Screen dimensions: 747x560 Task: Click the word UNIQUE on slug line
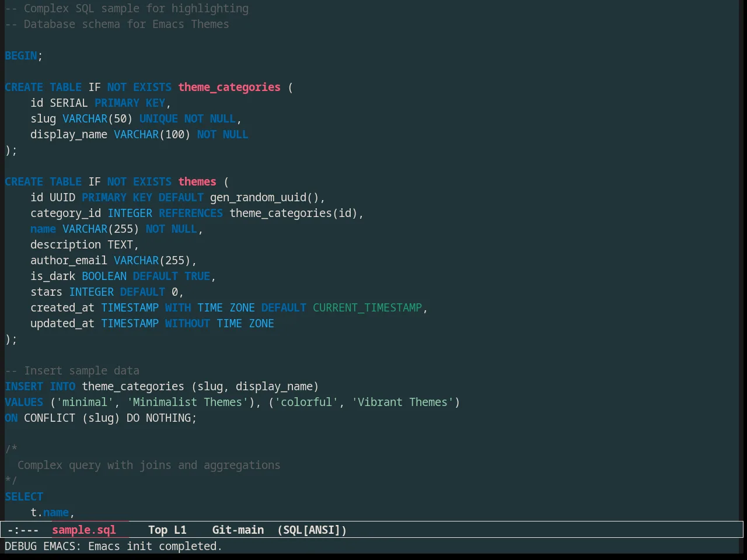coord(159,118)
